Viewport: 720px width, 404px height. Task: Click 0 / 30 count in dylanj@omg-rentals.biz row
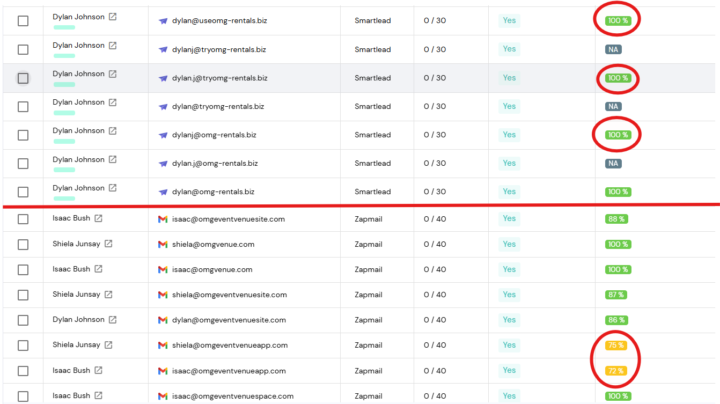[435, 135]
